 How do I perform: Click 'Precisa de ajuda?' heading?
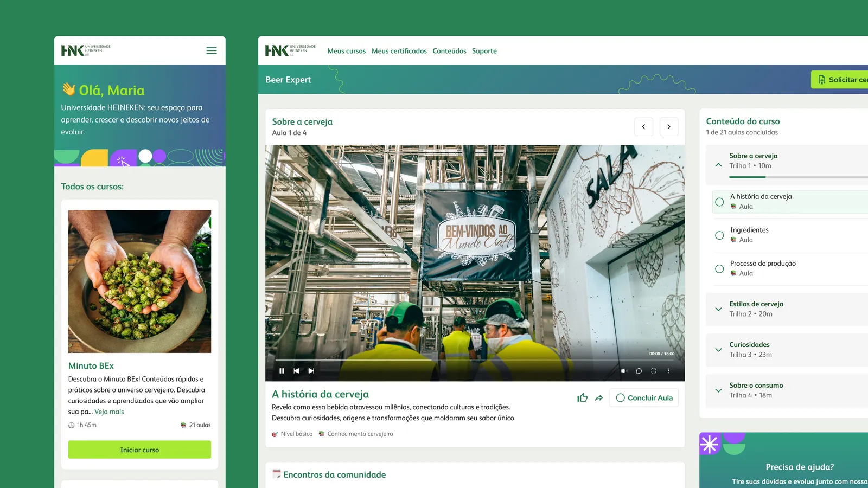coord(800,467)
